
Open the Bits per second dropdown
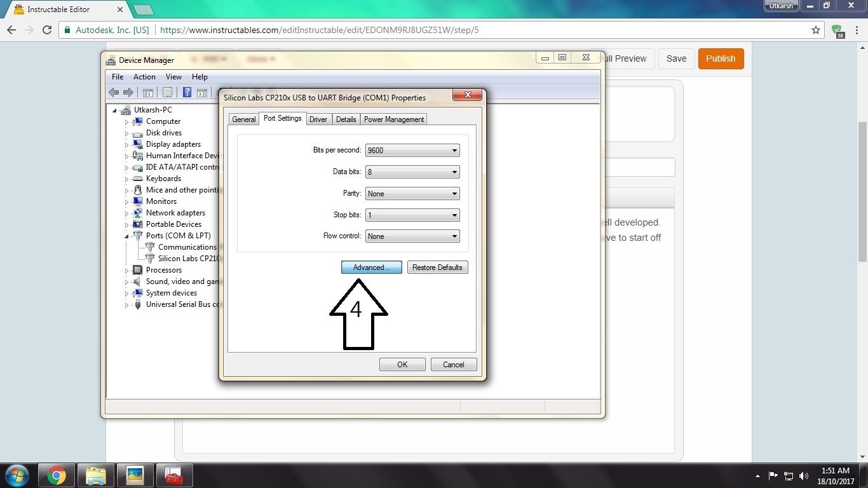[454, 150]
